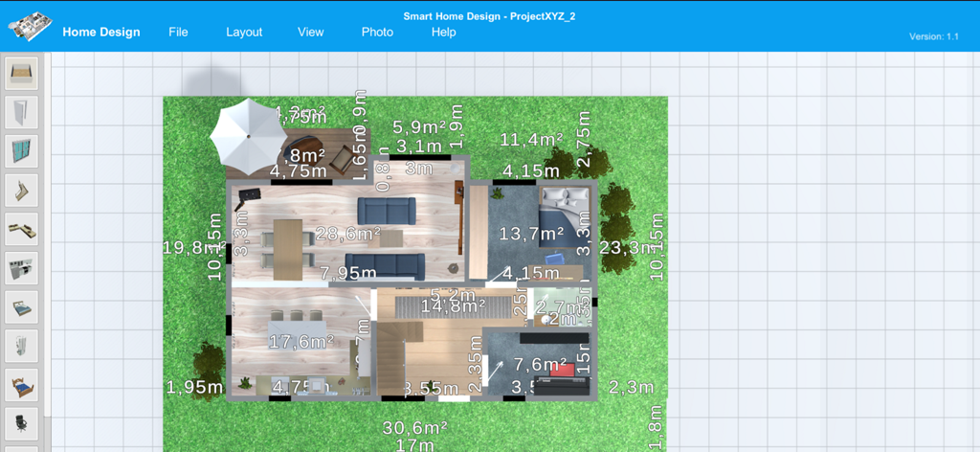The width and height of the screenshot is (980, 452).
Task: Select the 28,6m² living room label
Action: pos(348,234)
